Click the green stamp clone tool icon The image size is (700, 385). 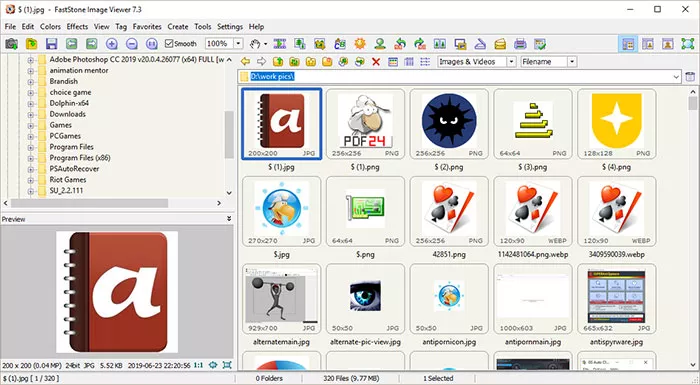coord(380,44)
